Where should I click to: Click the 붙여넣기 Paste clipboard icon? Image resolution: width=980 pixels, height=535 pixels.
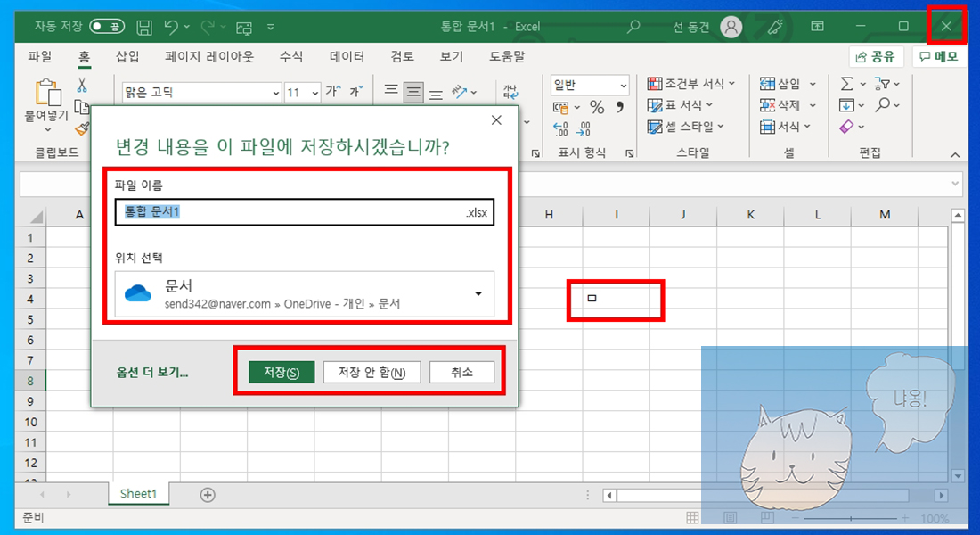[x=48, y=93]
